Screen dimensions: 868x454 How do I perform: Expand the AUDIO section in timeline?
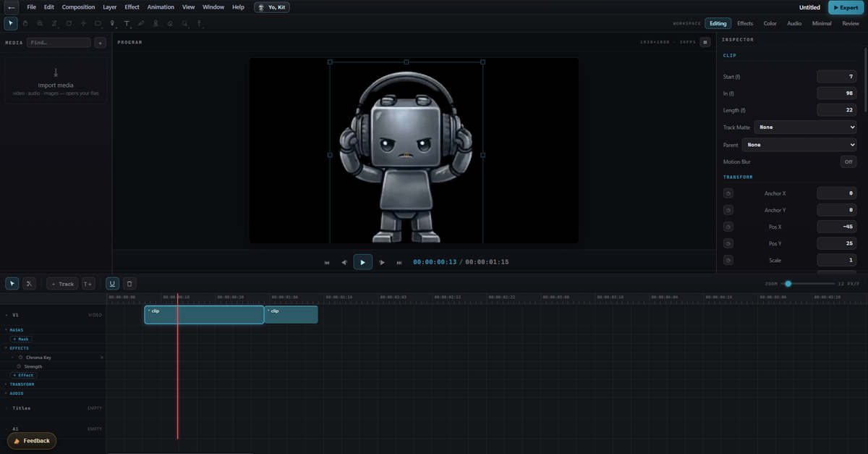coord(6,393)
